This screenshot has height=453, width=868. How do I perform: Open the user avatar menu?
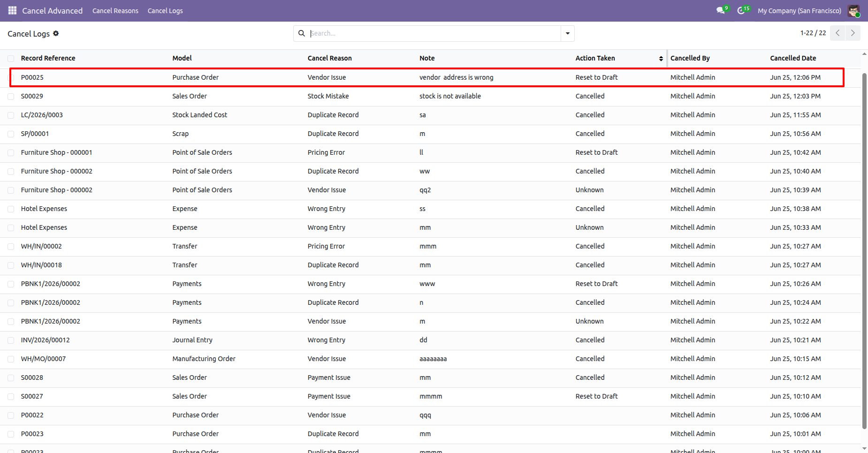[x=853, y=10]
